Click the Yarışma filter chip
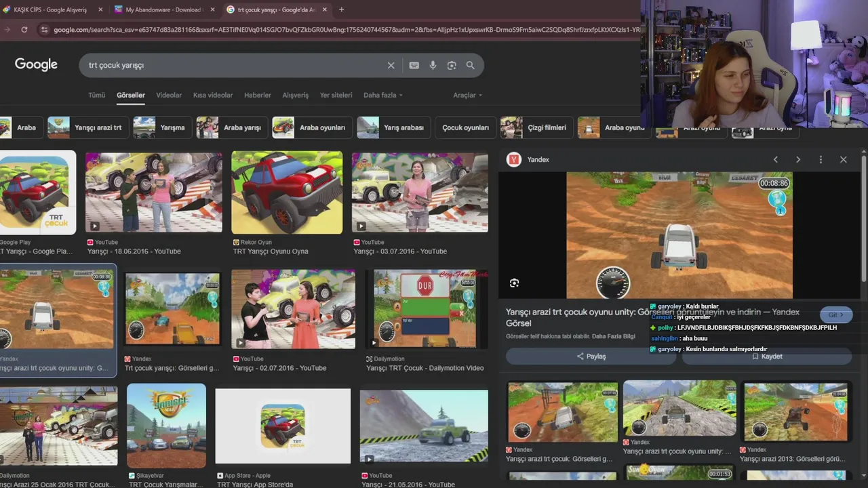Image resolution: width=868 pixels, height=488 pixels. point(162,127)
